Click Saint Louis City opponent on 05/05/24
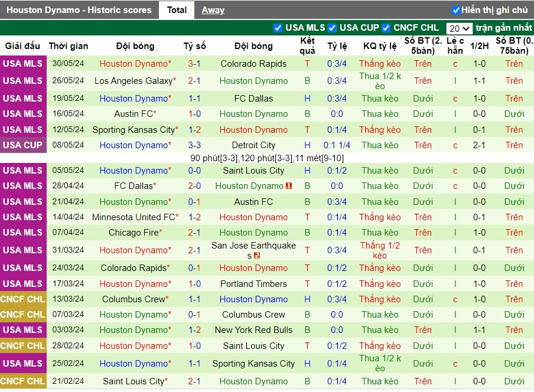 click(x=253, y=171)
